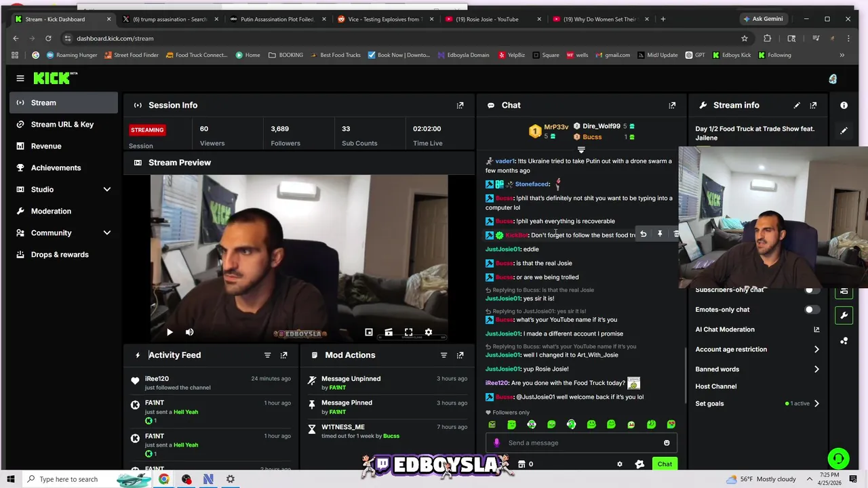
Task: Mute the stream preview volume
Action: tap(190, 332)
